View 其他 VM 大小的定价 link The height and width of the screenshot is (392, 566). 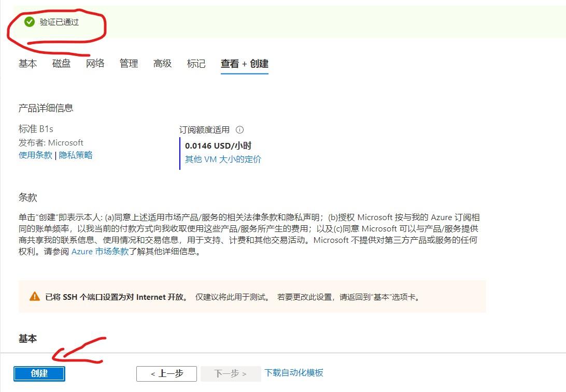click(223, 159)
